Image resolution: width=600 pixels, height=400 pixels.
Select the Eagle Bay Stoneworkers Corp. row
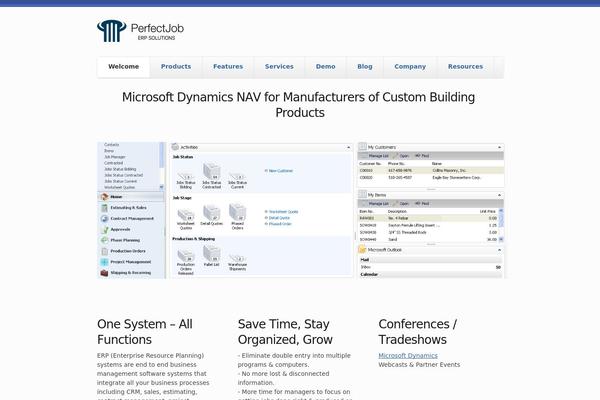point(431,178)
